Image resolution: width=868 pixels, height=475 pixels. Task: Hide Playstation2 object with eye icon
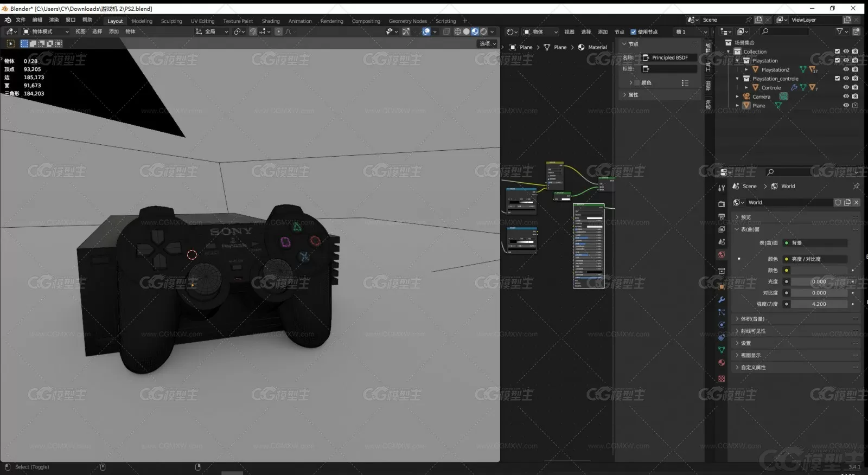846,69
